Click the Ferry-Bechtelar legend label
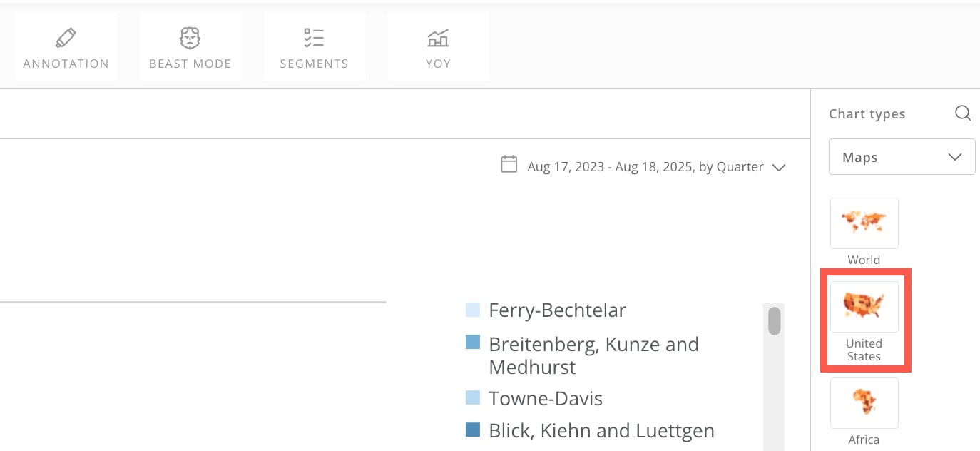 557,310
